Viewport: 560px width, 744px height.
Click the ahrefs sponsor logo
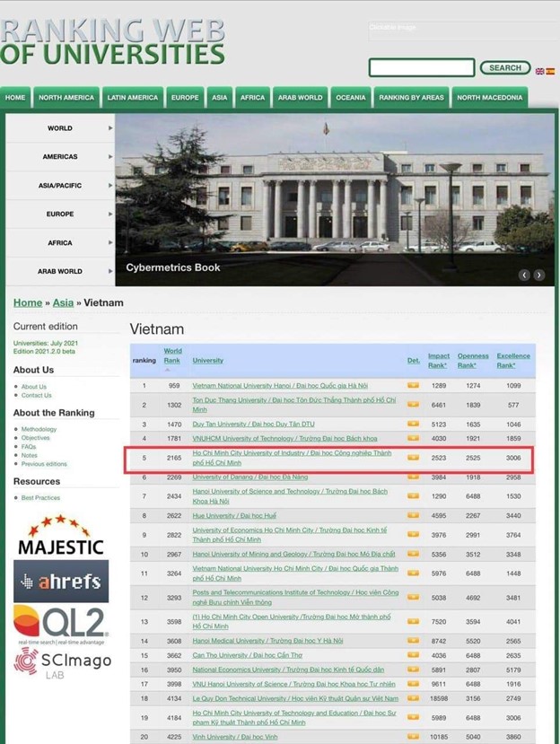pyautogui.click(x=61, y=582)
